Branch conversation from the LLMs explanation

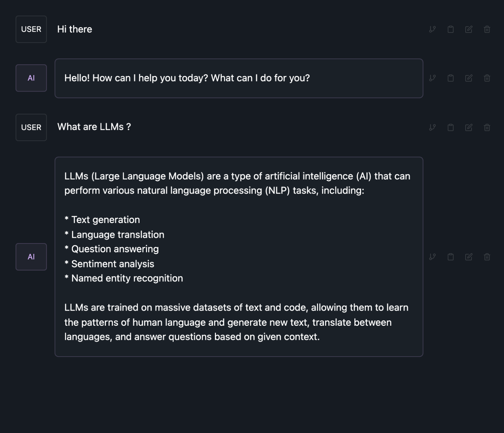click(x=432, y=257)
